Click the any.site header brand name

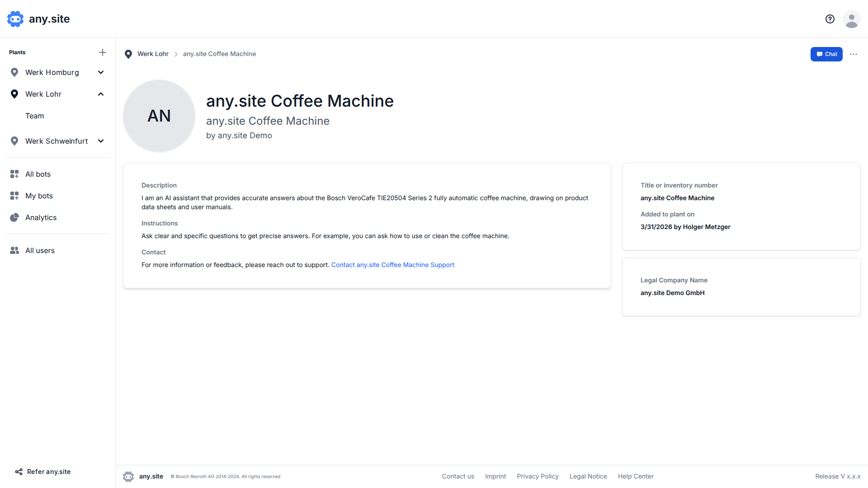[x=49, y=19]
